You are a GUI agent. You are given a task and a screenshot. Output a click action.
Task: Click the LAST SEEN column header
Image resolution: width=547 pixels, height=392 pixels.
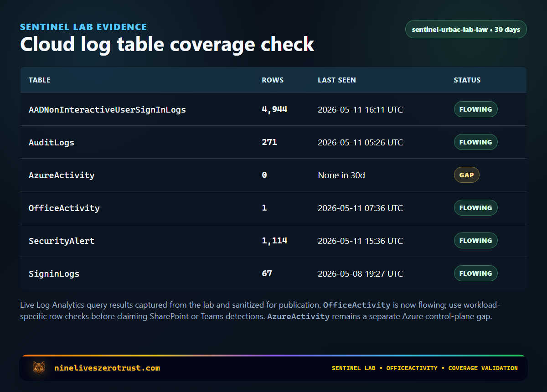point(337,80)
